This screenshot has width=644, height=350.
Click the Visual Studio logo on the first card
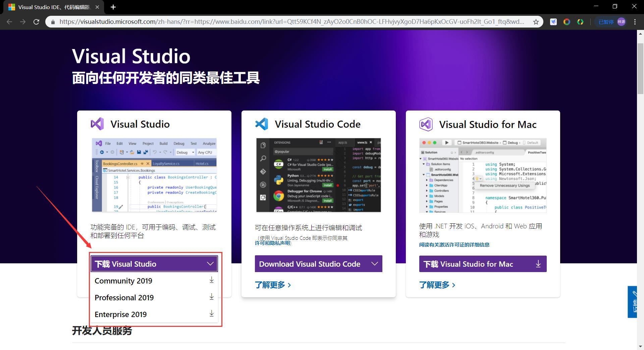97,124
